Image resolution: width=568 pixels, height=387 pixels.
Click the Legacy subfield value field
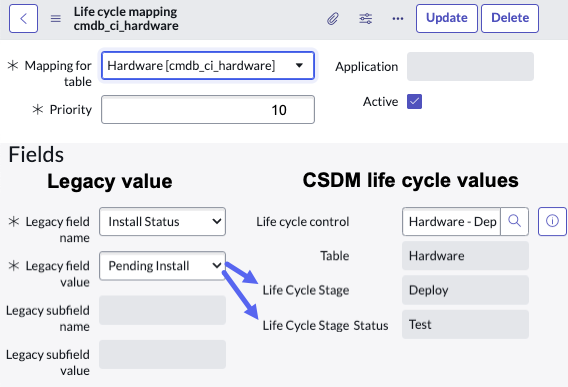tap(162, 354)
